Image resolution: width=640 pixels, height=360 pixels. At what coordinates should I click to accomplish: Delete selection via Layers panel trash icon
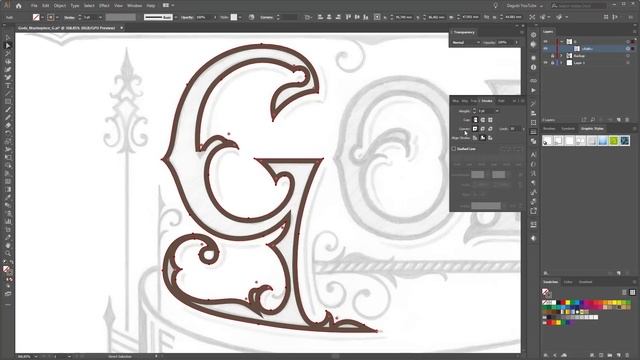pos(627,120)
